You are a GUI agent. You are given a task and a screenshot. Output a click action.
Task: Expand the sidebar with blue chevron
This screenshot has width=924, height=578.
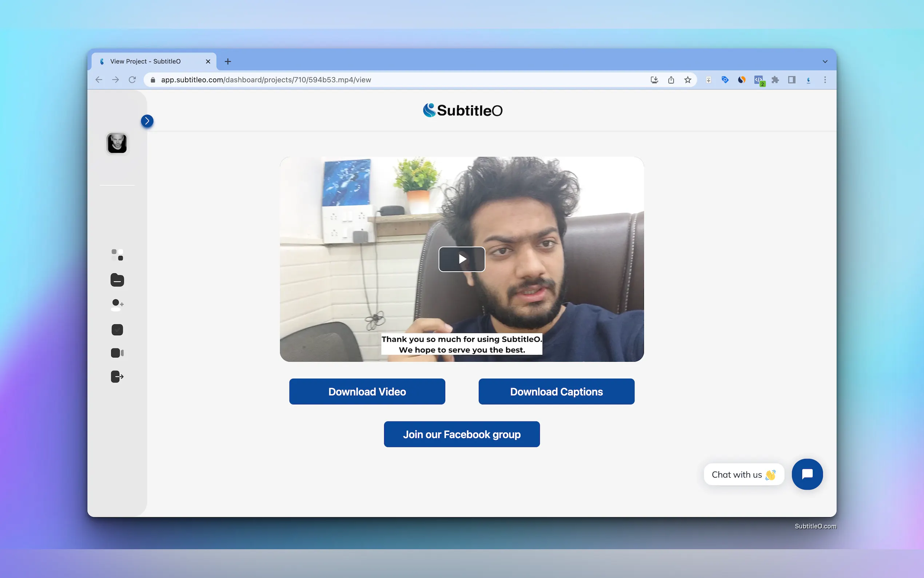[x=147, y=121]
